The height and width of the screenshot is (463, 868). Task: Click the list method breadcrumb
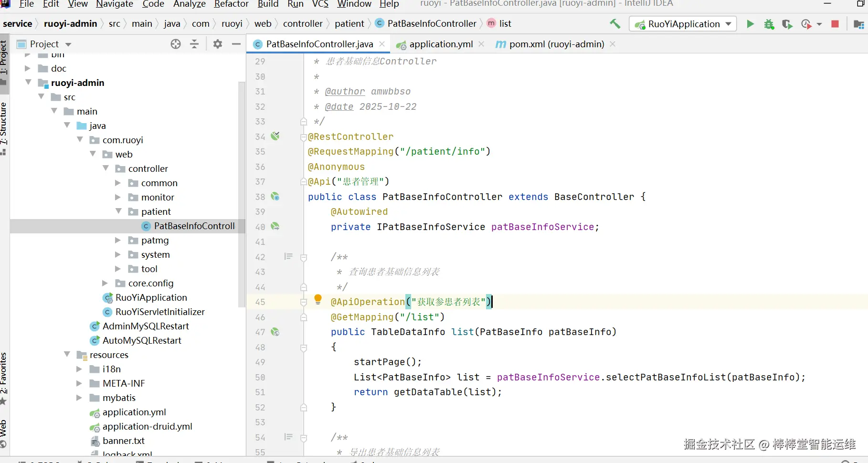point(499,23)
